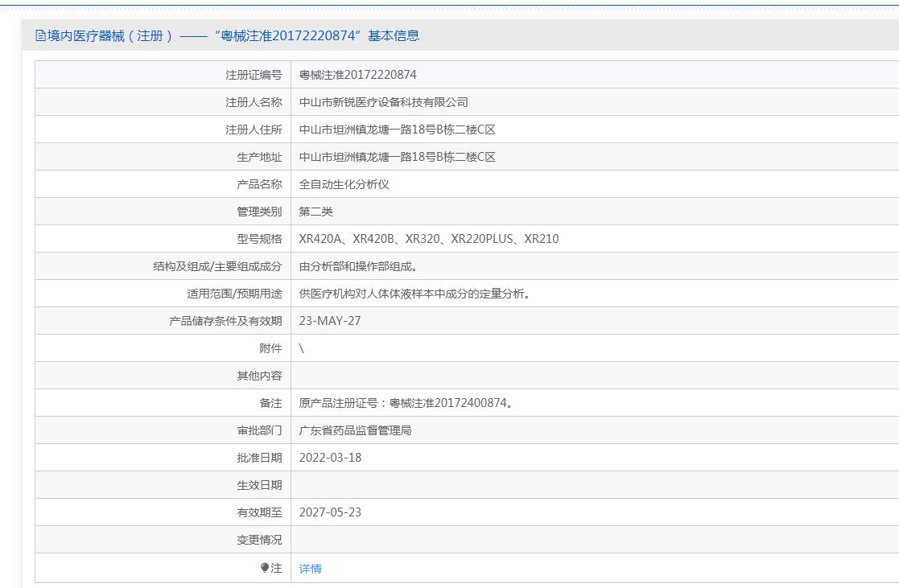Select registration number value 粤械注准20172220874
This screenshot has height=588, width=899.
tap(358, 75)
